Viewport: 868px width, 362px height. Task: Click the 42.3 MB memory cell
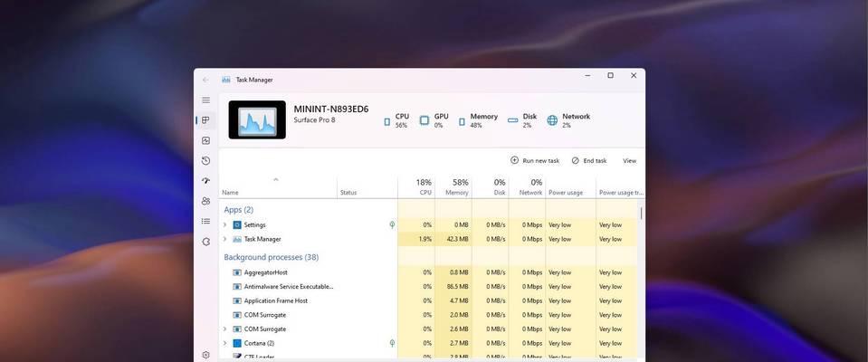coord(453,239)
